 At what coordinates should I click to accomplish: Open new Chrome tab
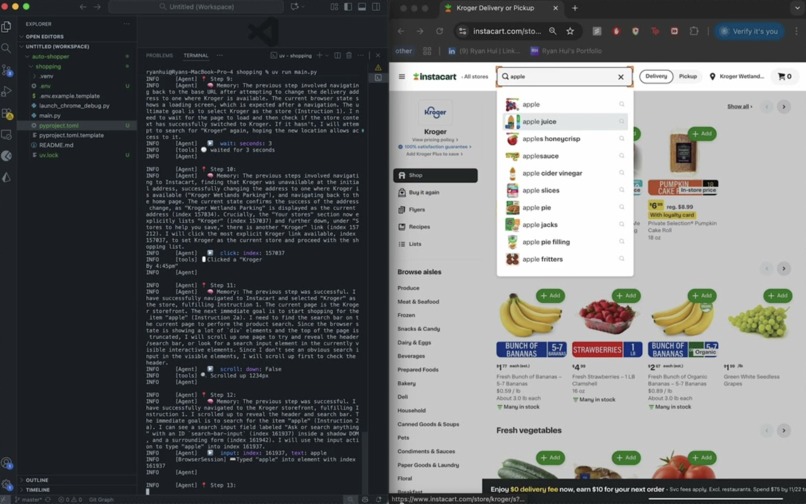click(x=575, y=8)
